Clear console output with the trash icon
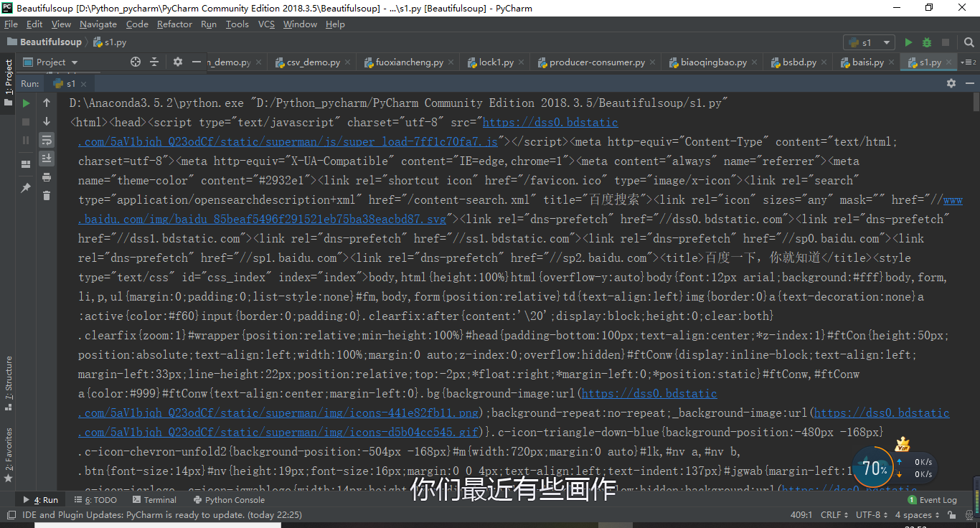The height and width of the screenshot is (528, 980). point(47,195)
